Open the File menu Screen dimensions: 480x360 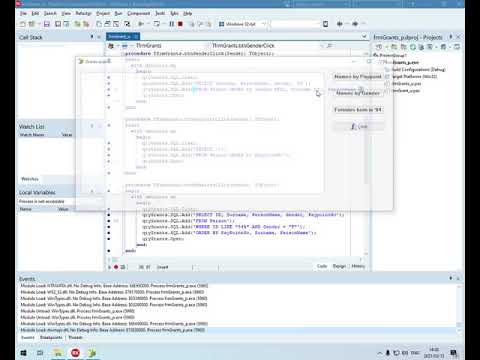point(23,13)
